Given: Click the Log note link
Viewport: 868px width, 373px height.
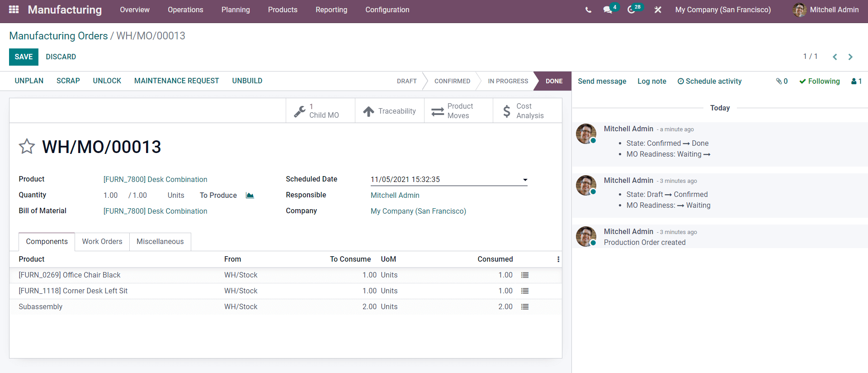Looking at the screenshot, I should (652, 81).
